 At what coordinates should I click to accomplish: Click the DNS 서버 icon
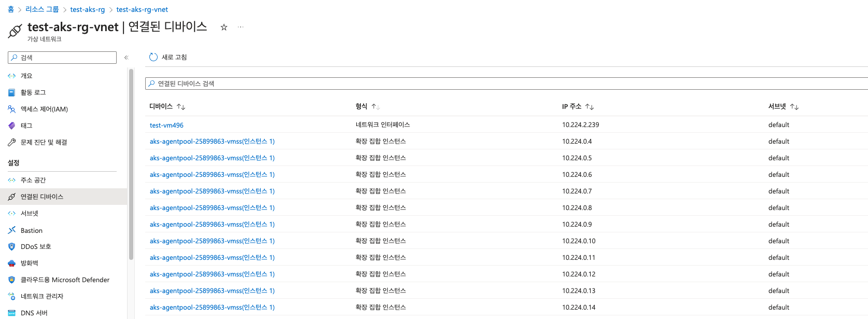pyautogui.click(x=12, y=313)
